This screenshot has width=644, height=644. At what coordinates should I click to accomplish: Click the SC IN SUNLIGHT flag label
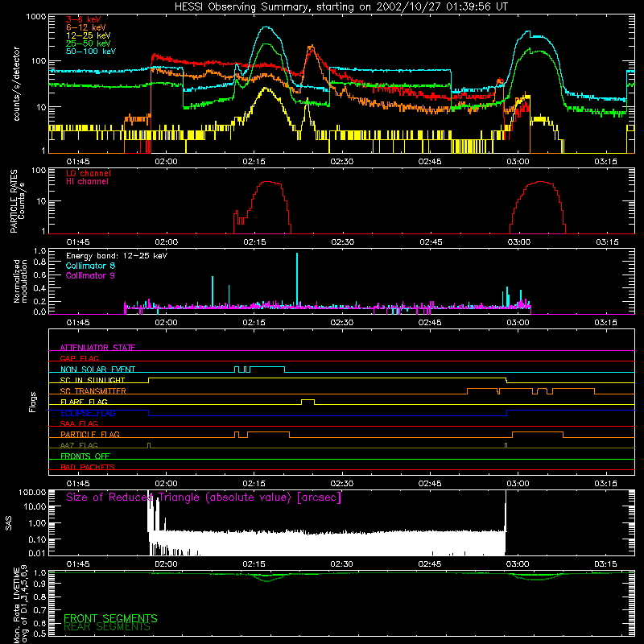pos(93,380)
